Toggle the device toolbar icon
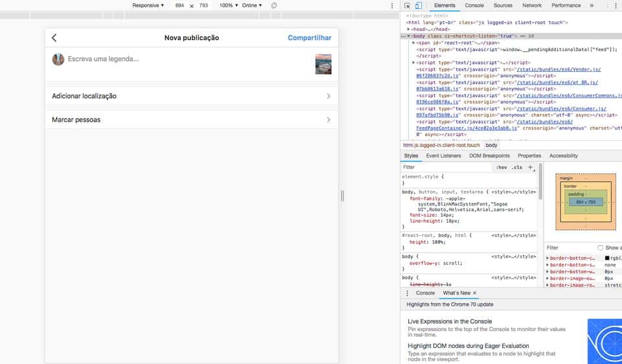This screenshot has height=364, width=622. pyautogui.click(x=419, y=6)
